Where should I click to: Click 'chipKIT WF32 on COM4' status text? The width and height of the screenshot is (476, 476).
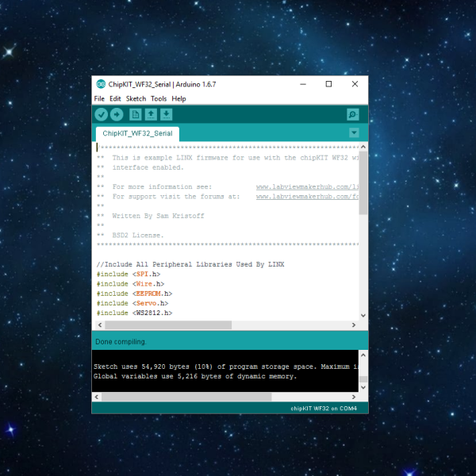[324, 409]
